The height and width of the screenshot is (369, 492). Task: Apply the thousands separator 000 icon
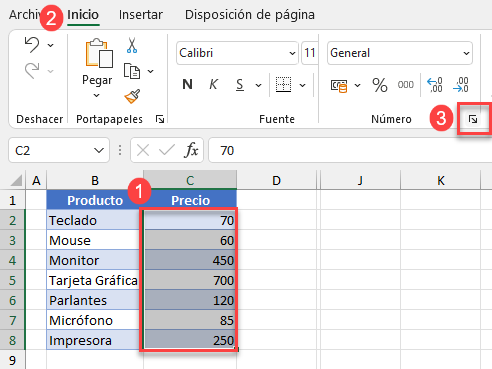[x=406, y=85]
